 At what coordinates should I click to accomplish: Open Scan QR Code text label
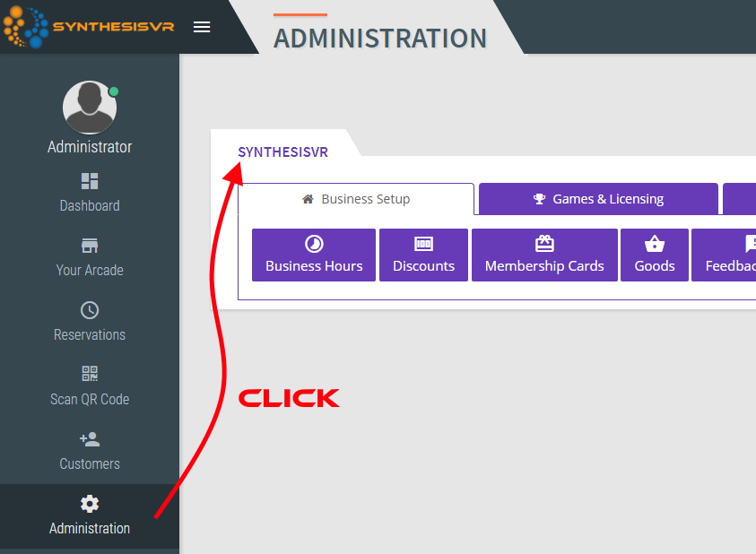(90, 399)
